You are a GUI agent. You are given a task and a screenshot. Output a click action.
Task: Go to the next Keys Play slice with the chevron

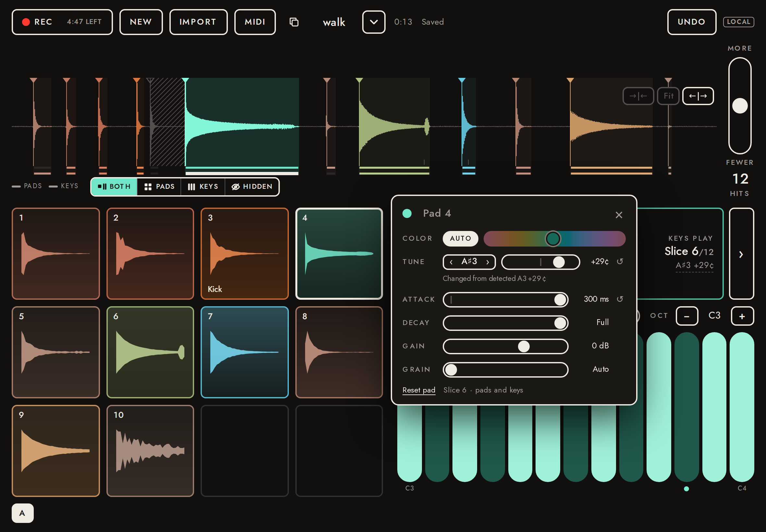(741, 254)
